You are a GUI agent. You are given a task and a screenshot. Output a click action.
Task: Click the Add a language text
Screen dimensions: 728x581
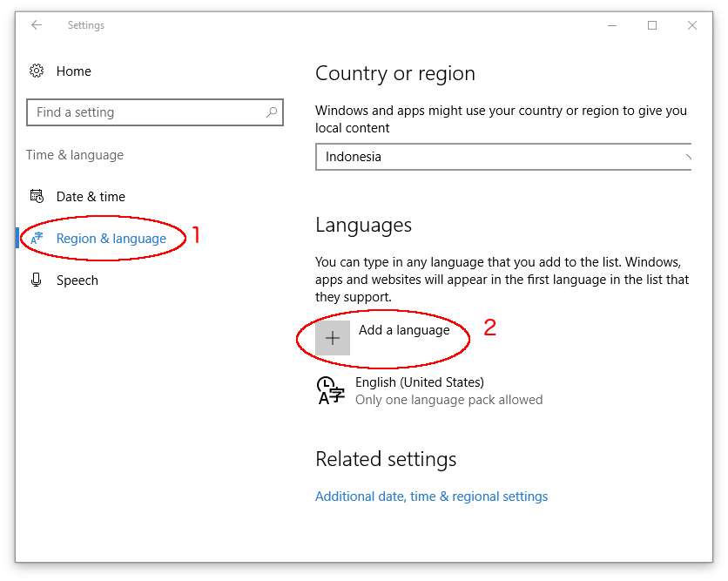404,330
